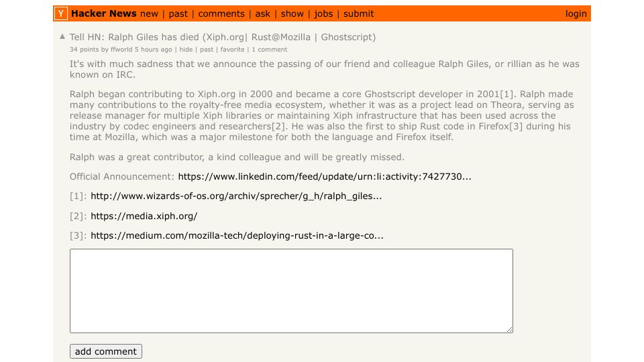Open the medium.com mozilla-tech link
This screenshot has width=644, height=362.
237,235
